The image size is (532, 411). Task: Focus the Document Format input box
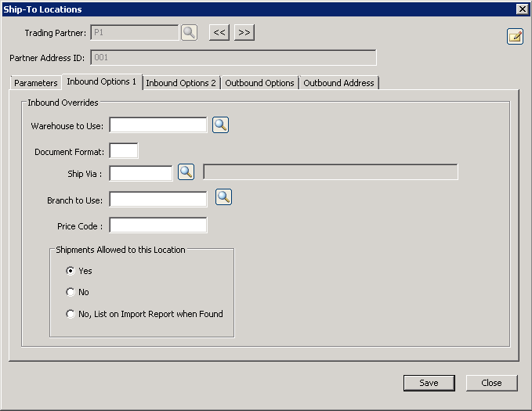tap(124, 150)
